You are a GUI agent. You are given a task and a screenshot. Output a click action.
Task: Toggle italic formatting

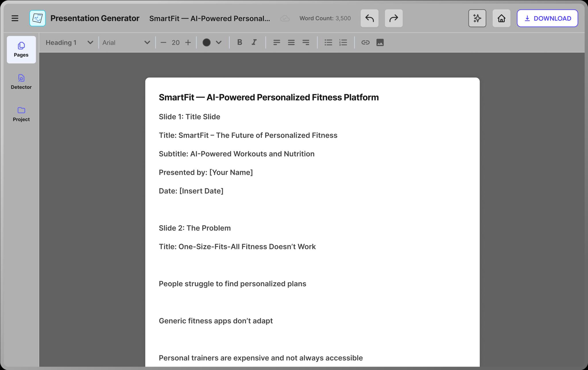254,42
